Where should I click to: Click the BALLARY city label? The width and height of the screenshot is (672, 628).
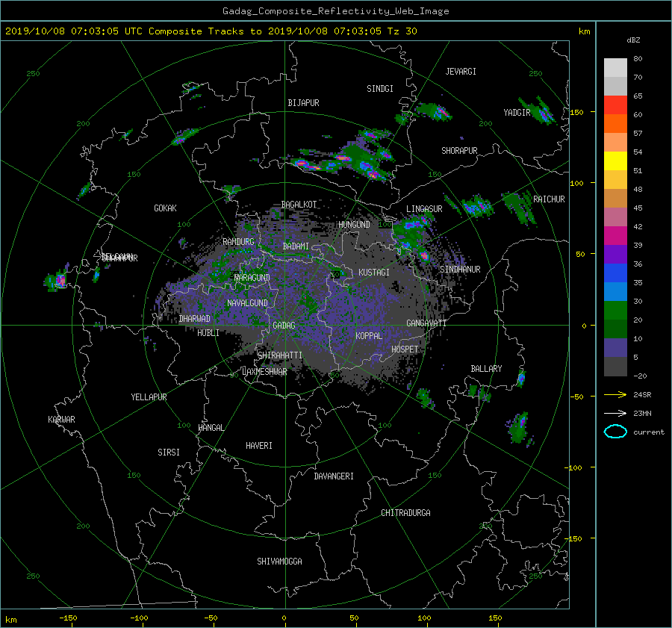486,369
